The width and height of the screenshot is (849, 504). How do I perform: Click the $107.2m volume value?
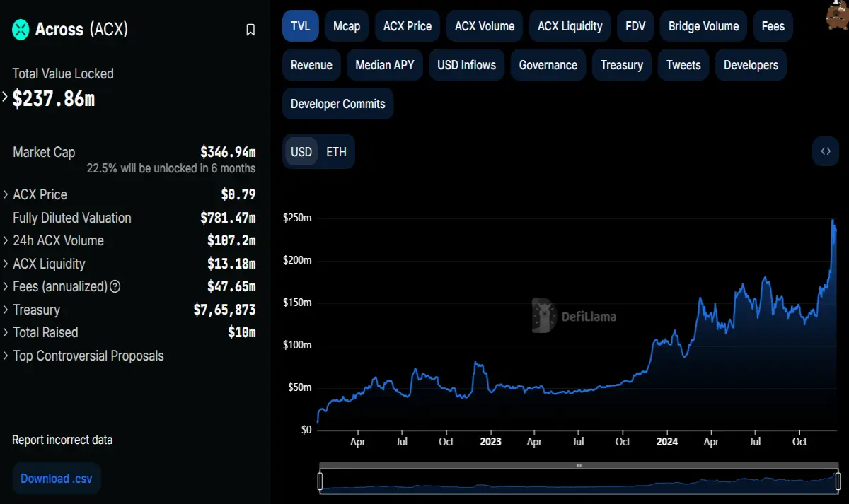(x=231, y=240)
